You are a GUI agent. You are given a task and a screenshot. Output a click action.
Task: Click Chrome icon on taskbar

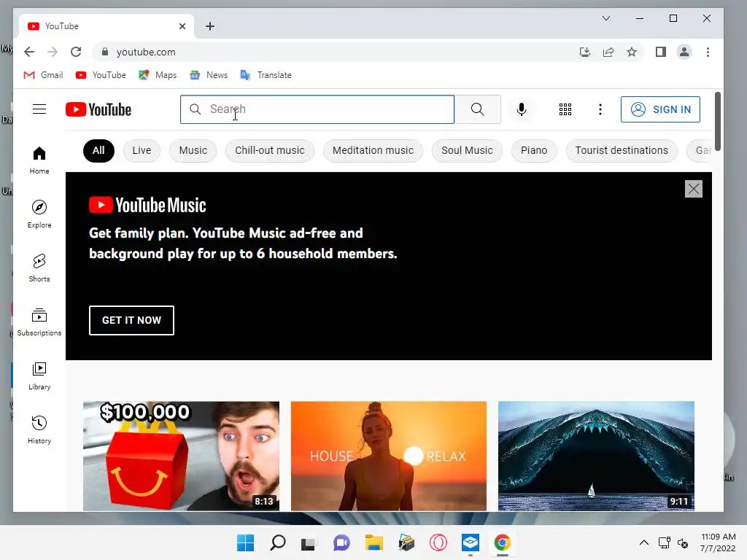coord(502,542)
